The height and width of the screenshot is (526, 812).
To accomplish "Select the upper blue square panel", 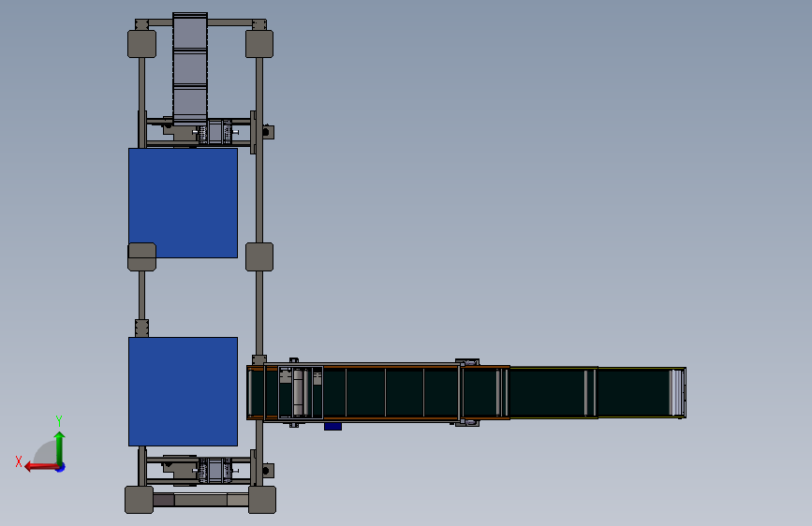I will (183, 203).
